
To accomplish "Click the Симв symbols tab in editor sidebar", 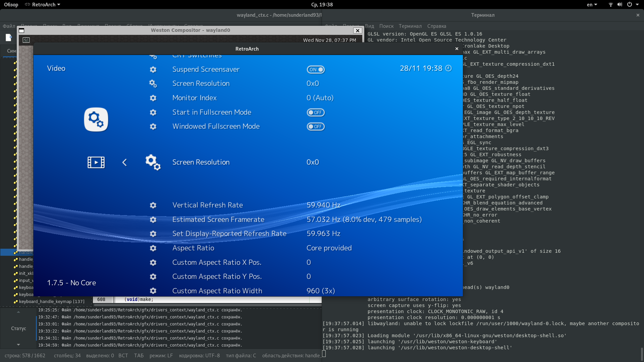I will [x=12, y=51].
